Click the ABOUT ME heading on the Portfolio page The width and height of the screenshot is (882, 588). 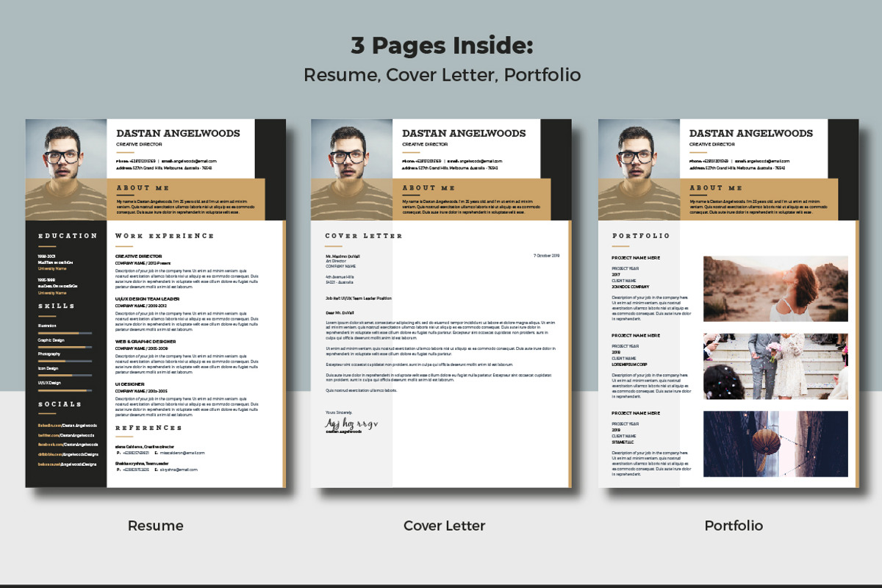[717, 188]
